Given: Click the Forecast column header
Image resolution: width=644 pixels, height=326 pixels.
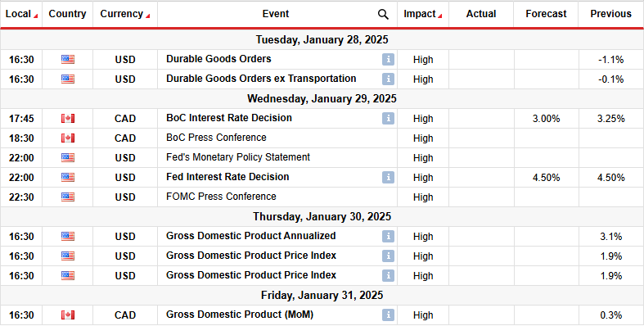Looking at the screenshot, I should [546, 14].
